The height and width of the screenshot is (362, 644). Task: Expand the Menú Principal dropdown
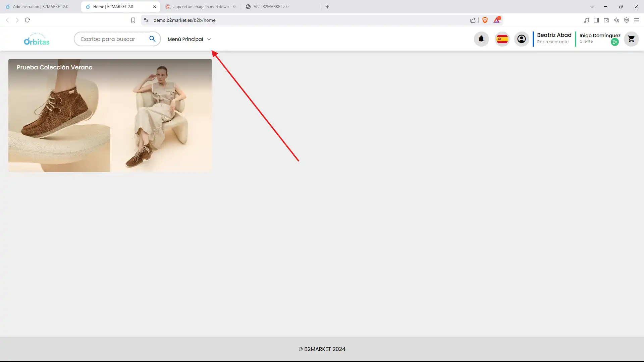[x=189, y=39]
